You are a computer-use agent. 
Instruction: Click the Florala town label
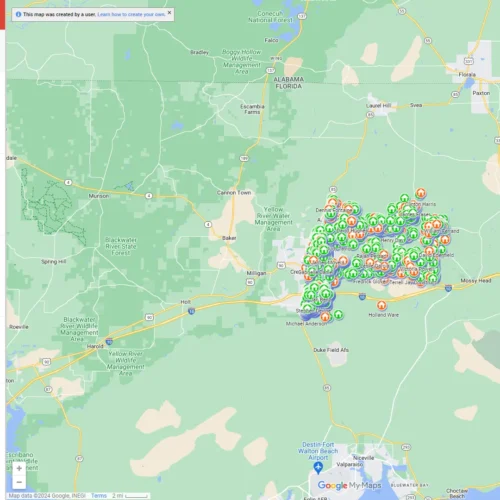[467, 74]
